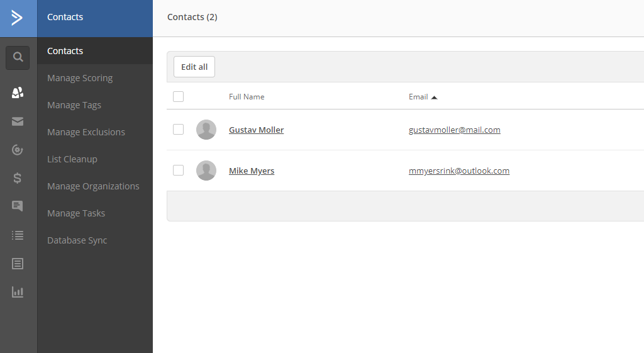Open the Automations circular icon
This screenshot has width=644, height=353.
[18, 150]
